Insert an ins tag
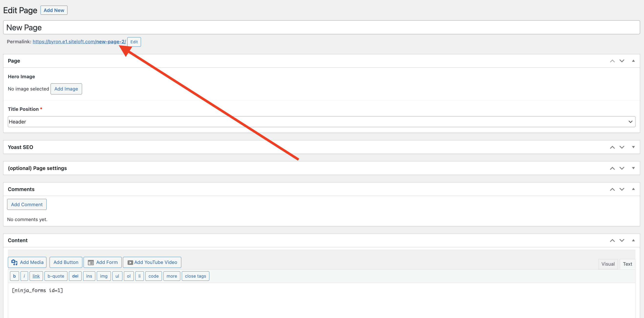Image resolution: width=644 pixels, height=318 pixels. point(89,276)
